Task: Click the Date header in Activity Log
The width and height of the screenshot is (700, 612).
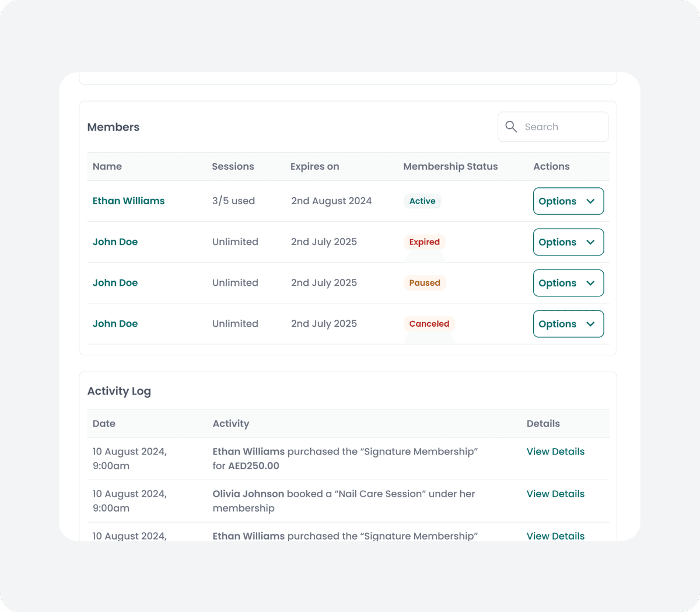Action: (104, 424)
